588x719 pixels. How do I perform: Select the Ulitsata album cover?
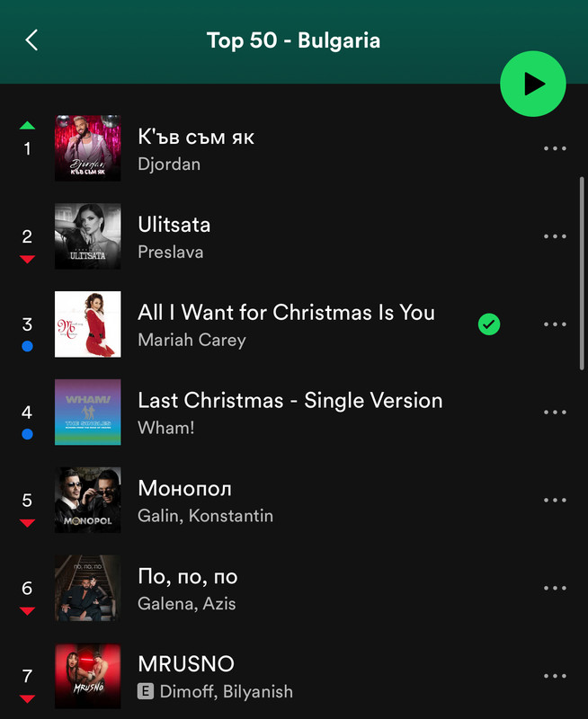[87, 236]
